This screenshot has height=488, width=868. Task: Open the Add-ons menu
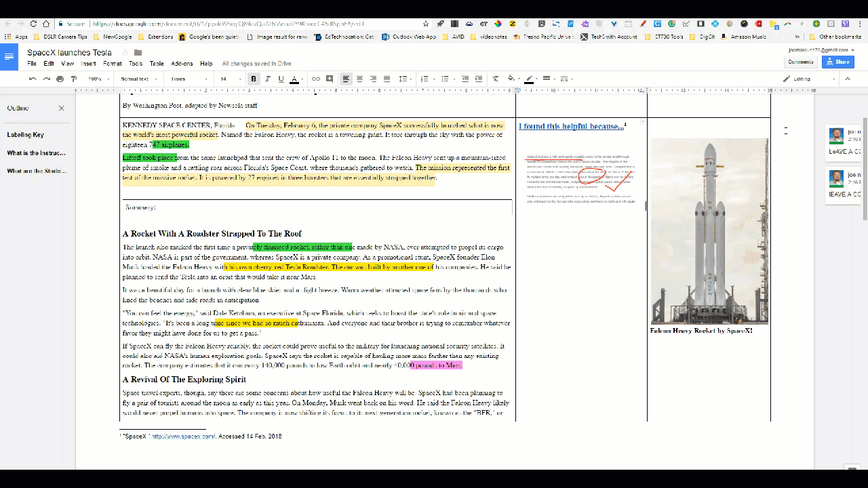[x=182, y=64]
